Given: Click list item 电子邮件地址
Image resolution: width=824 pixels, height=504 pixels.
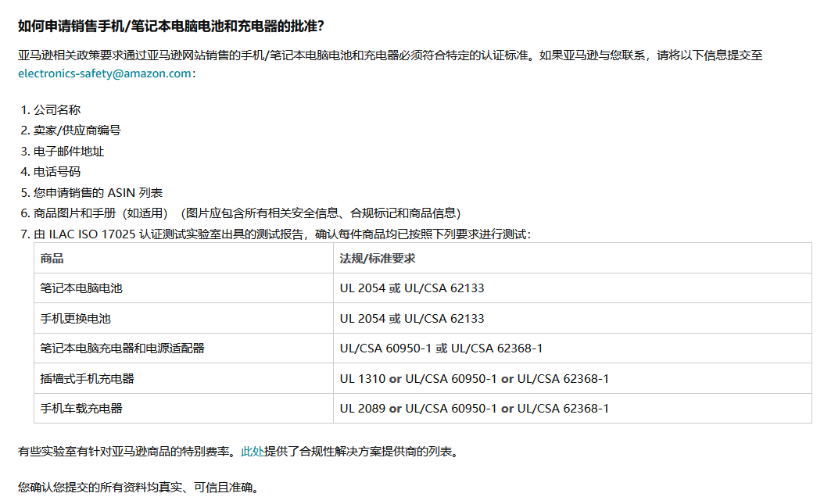Looking at the screenshot, I should (69, 152).
